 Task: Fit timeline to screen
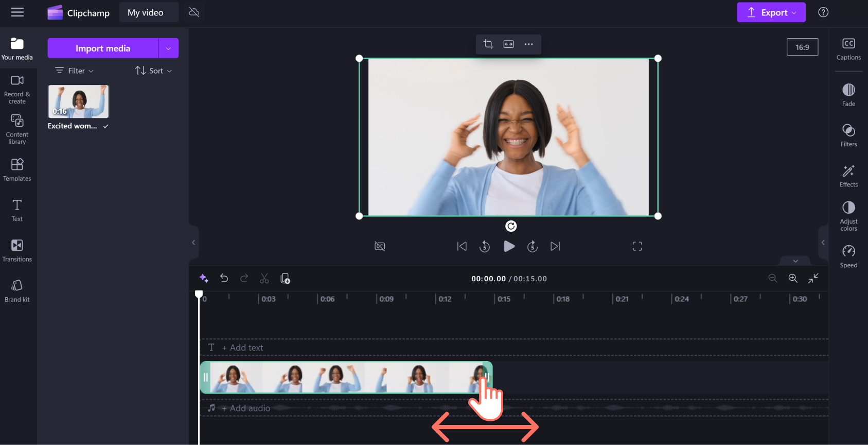813,278
